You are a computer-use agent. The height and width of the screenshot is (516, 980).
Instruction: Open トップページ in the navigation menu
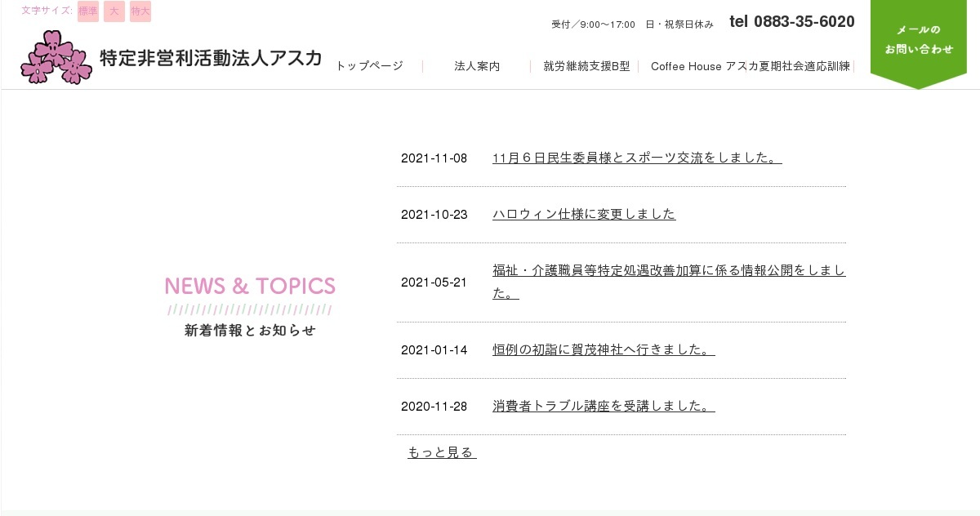pos(368,66)
